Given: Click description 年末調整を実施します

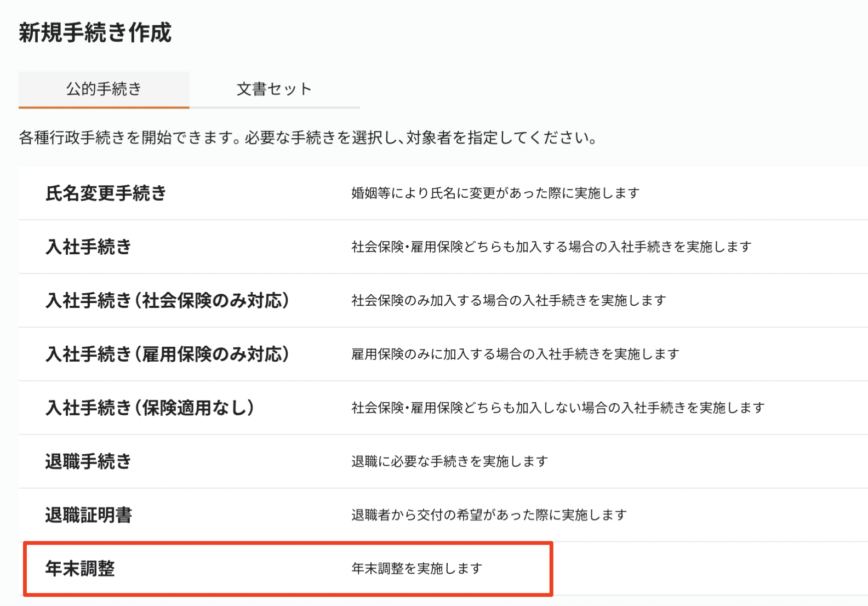Looking at the screenshot, I should (416, 569).
